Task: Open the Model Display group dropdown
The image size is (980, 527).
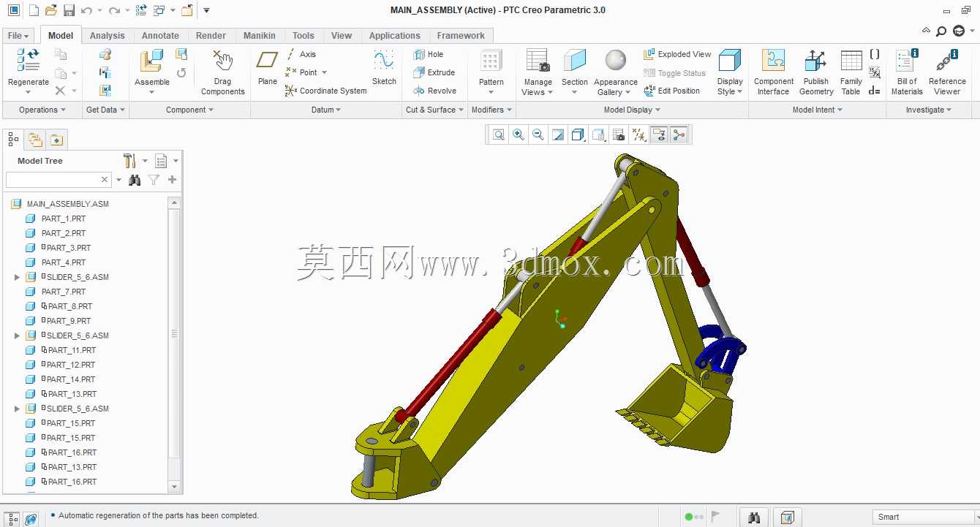Action: pos(632,110)
